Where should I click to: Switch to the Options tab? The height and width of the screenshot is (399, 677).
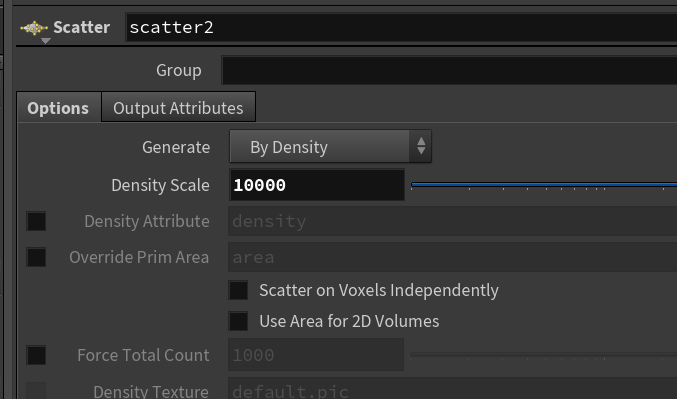[x=58, y=108]
